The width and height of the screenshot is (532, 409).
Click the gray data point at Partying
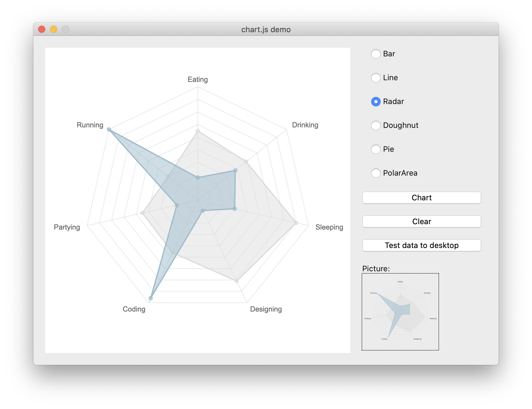click(x=142, y=213)
